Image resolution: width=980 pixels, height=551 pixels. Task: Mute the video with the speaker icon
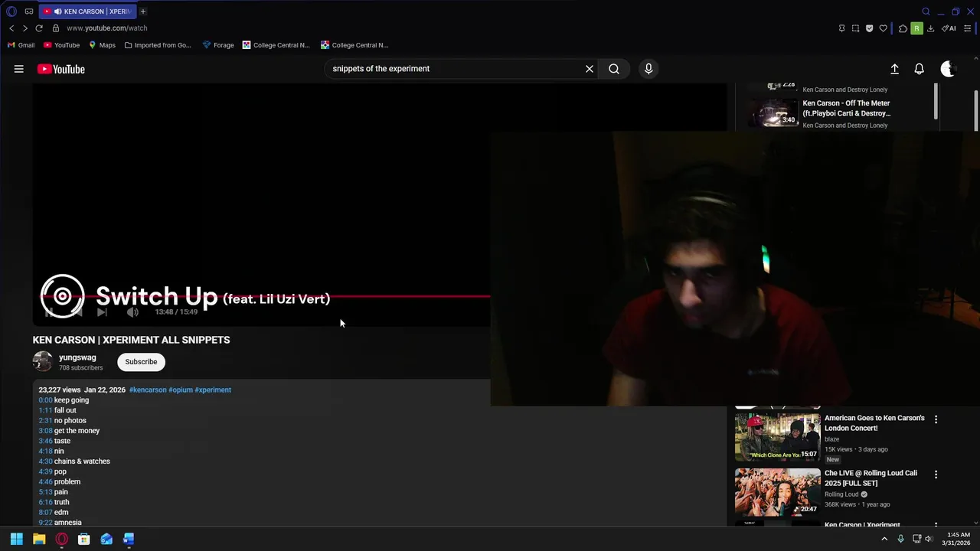(x=132, y=312)
